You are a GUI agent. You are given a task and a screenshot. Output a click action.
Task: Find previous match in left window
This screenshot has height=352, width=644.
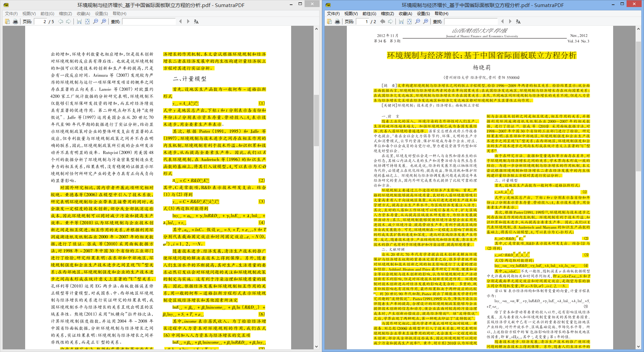point(180,21)
